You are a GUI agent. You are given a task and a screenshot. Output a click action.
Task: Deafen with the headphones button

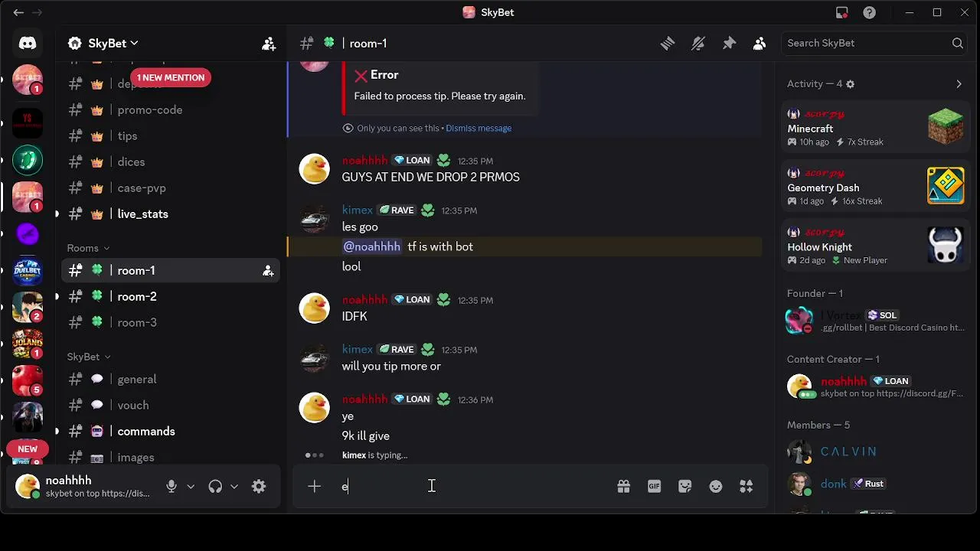(215, 487)
